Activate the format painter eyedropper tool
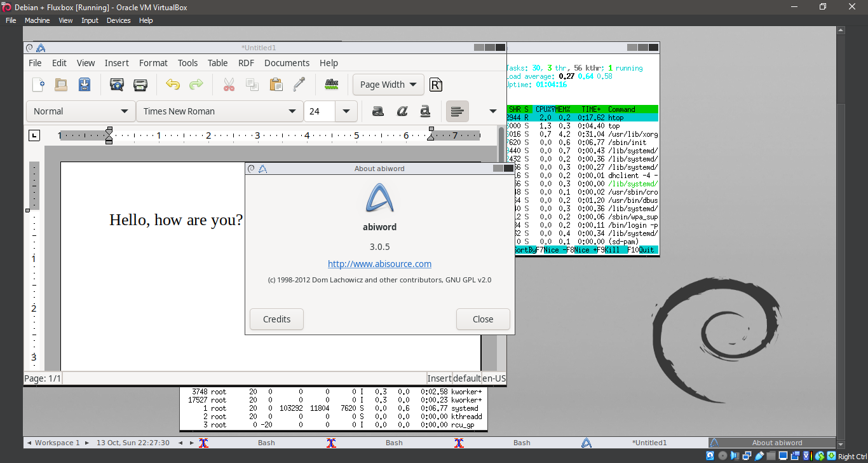 point(300,84)
